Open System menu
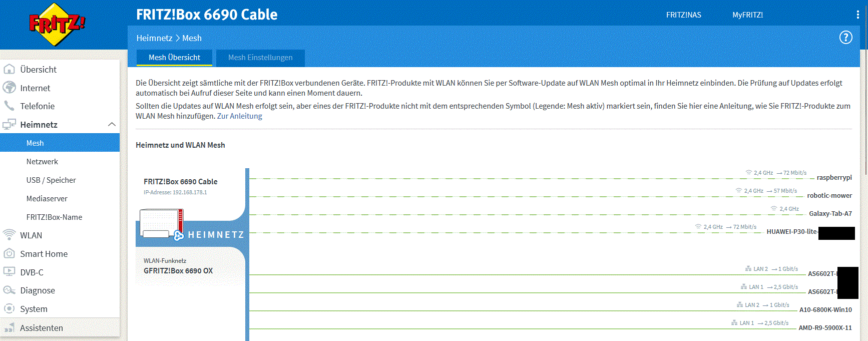This screenshot has width=868, height=341. click(x=60, y=309)
